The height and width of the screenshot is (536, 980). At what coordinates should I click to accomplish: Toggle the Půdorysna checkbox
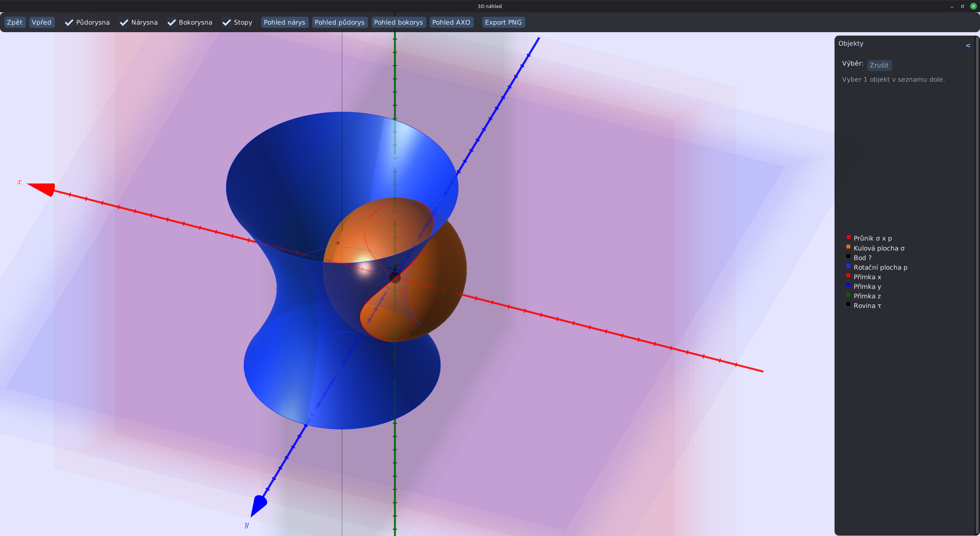coord(87,22)
